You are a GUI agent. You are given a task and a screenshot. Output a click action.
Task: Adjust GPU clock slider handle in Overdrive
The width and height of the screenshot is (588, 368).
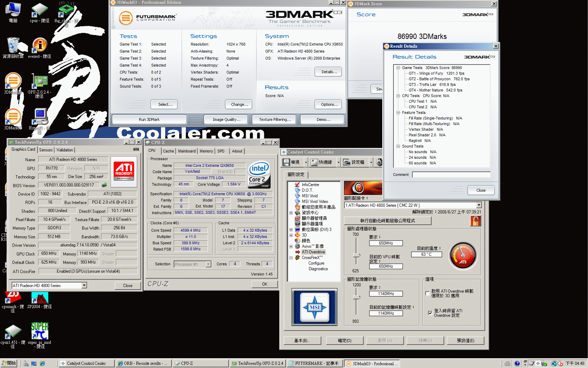[x=357, y=256]
